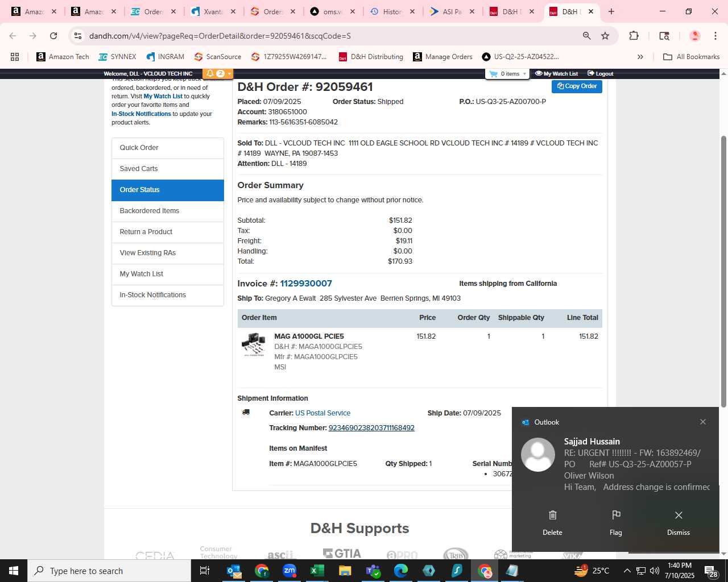This screenshot has width=728, height=582.
Task: Click the site info icon in address bar
Action: [x=78, y=36]
